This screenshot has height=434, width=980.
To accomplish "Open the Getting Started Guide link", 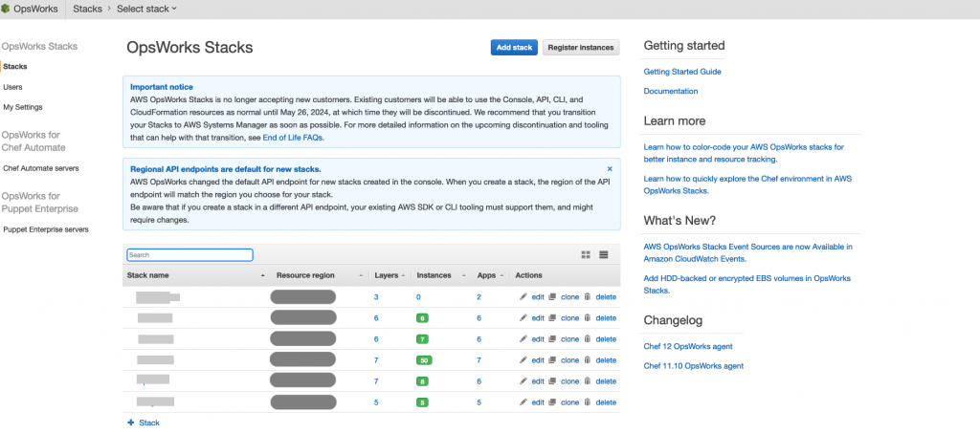I will click(x=682, y=72).
